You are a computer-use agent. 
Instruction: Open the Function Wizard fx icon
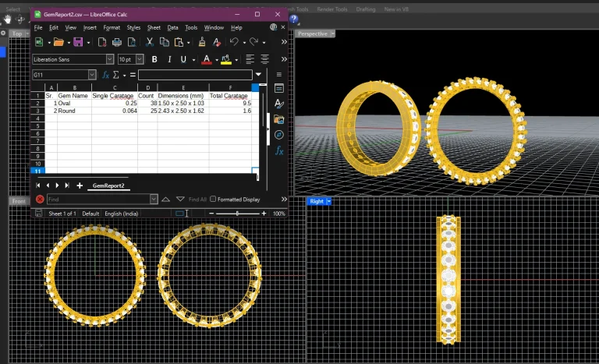tap(105, 75)
